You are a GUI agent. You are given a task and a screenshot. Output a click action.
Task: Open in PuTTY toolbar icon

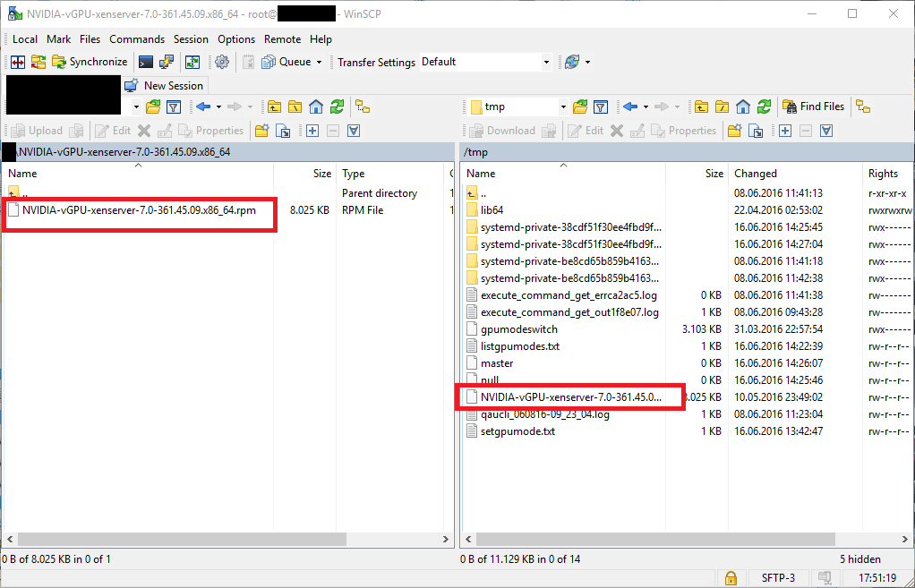(x=167, y=62)
